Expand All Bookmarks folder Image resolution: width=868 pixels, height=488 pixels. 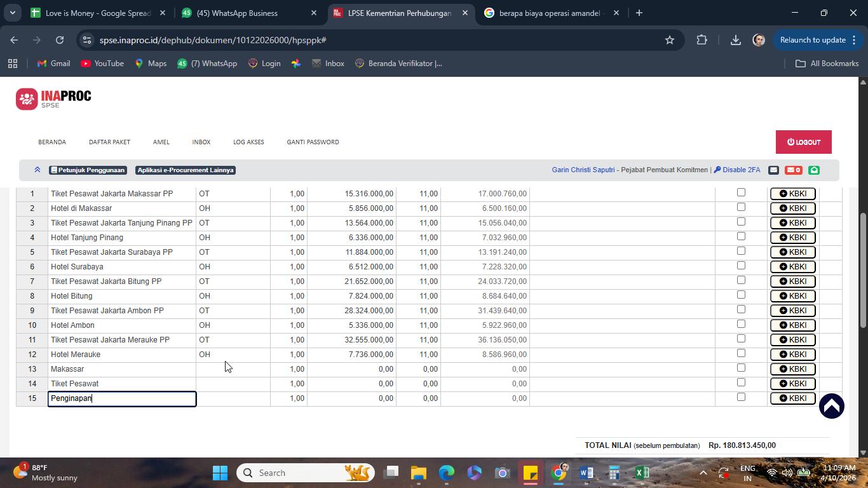pos(827,64)
